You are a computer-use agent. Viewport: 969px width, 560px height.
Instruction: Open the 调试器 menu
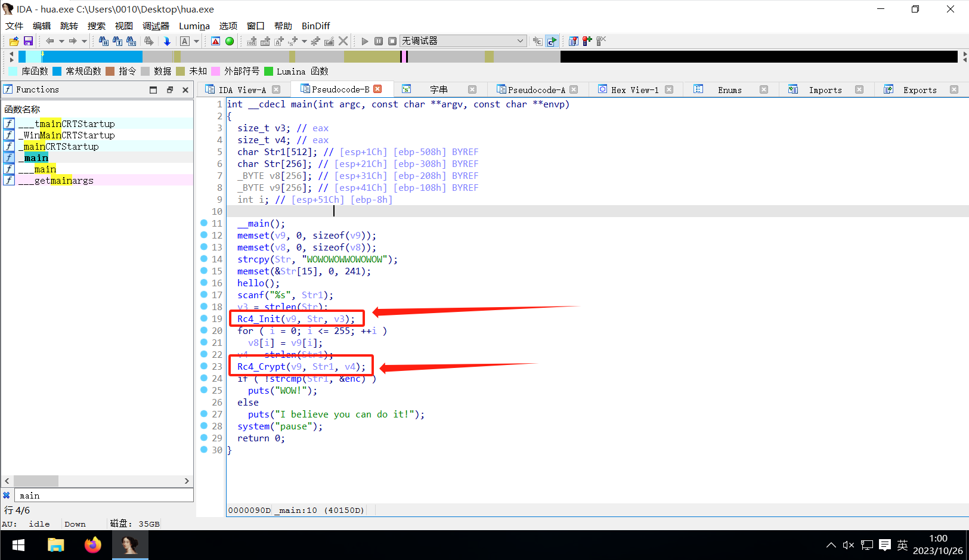pos(156,26)
